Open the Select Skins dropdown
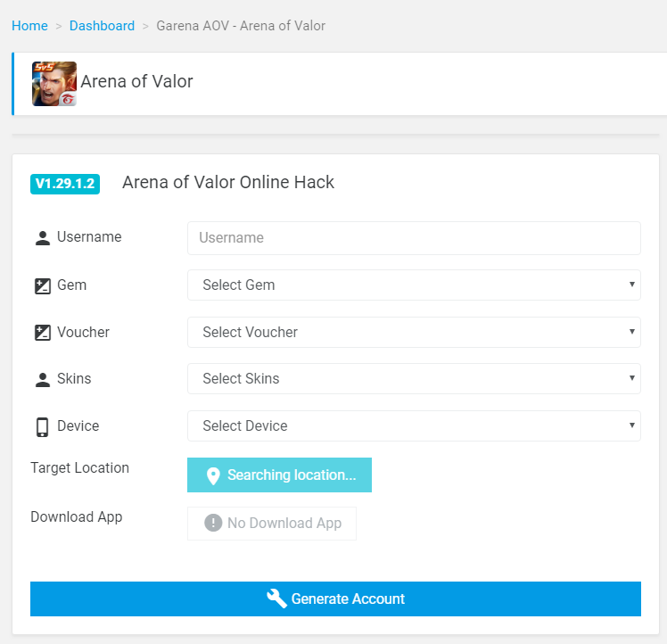This screenshot has width=667, height=644. (414, 378)
